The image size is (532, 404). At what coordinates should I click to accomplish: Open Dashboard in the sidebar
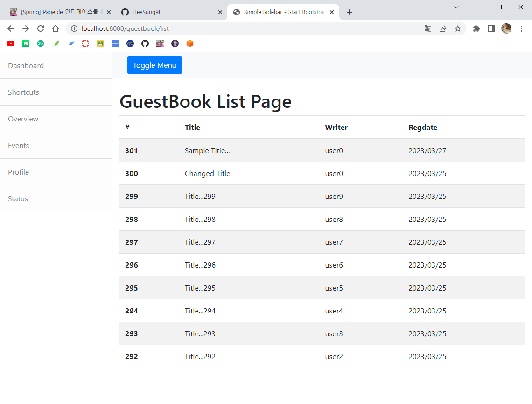[x=56, y=65]
